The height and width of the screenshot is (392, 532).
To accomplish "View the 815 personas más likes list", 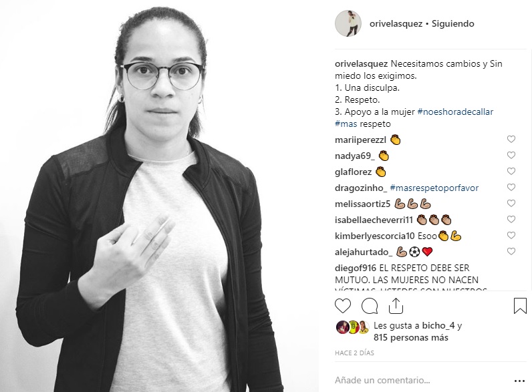I will (x=411, y=338).
